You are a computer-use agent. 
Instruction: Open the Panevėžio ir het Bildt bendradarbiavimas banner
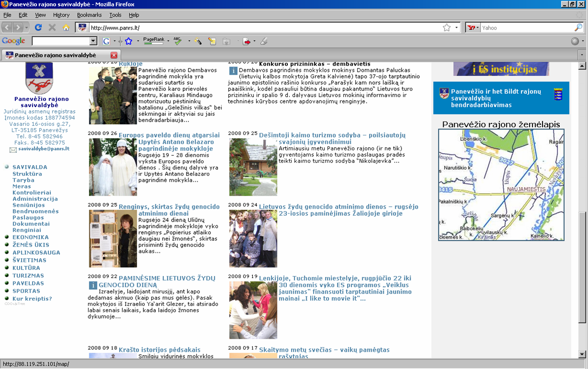pos(501,98)
